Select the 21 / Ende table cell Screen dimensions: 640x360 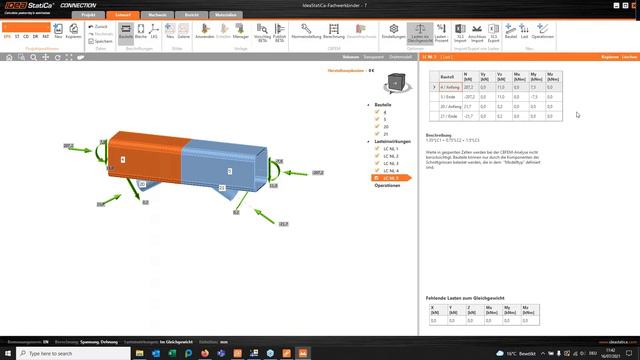[451, 116]
